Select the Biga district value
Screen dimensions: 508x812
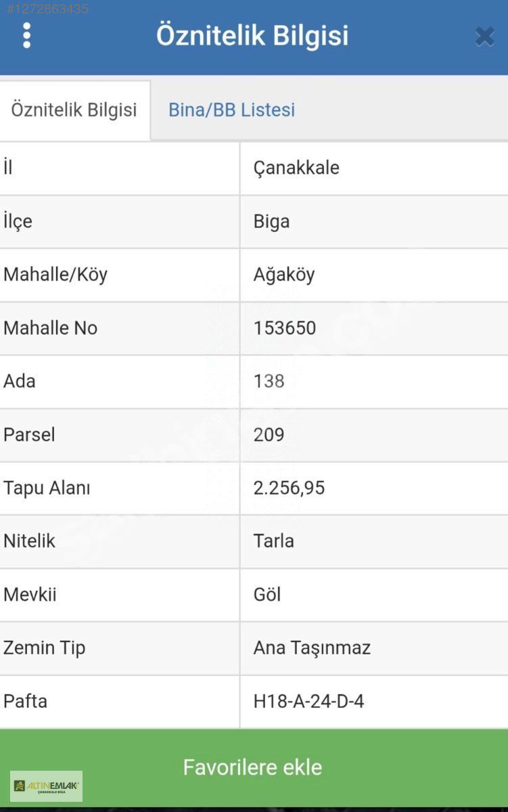271,221
